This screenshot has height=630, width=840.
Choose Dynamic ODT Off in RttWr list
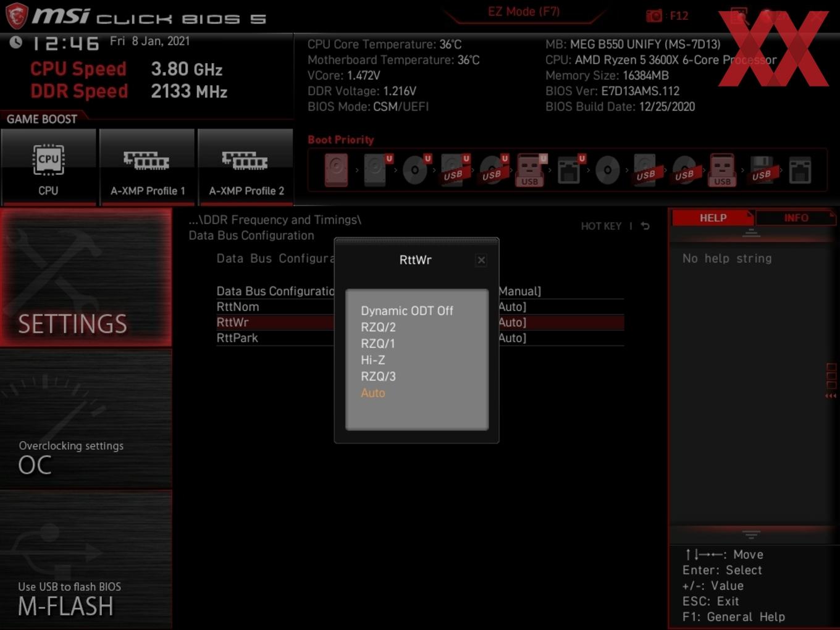(407, 311)
